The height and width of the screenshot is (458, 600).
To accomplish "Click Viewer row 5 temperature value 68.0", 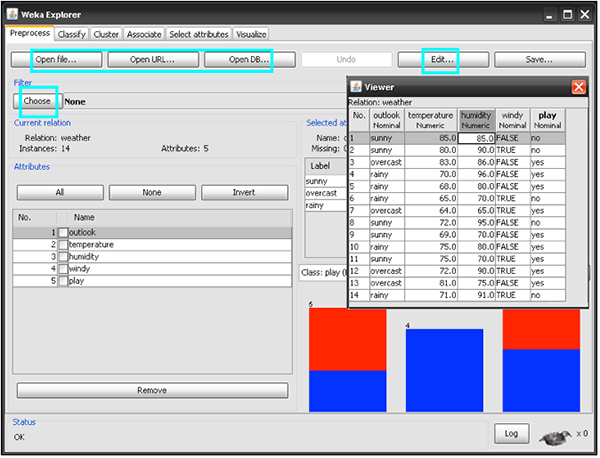I will pyautogui.click(x=431, y=187).
